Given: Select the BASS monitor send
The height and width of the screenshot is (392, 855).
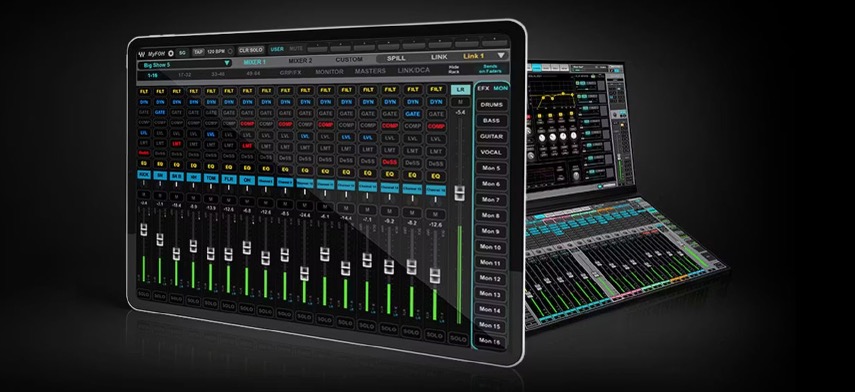Looking at the screenshot, I should (491, 120).
